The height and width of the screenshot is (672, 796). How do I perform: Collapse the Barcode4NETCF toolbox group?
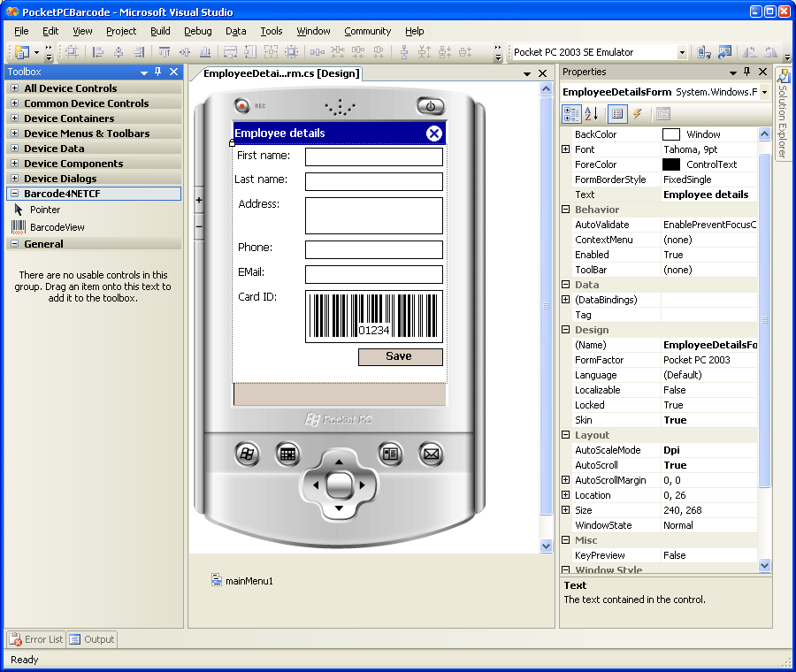[x=14, y=193]
